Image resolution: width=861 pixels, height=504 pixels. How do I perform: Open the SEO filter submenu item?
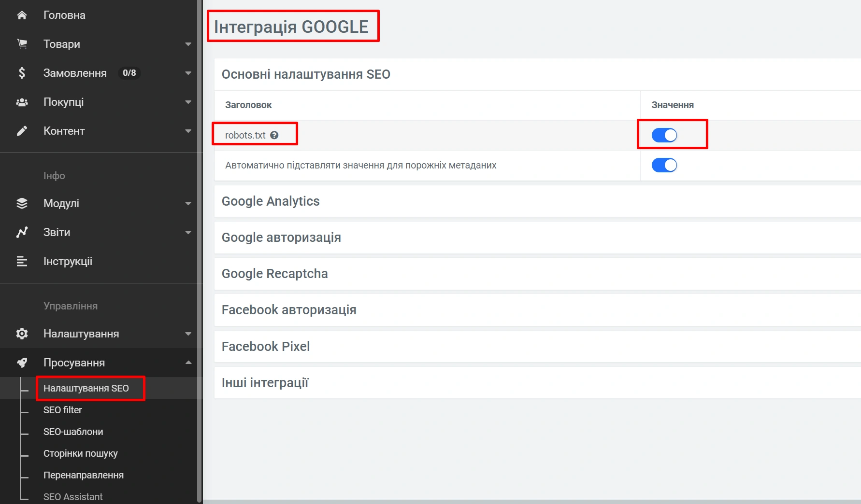63,410
